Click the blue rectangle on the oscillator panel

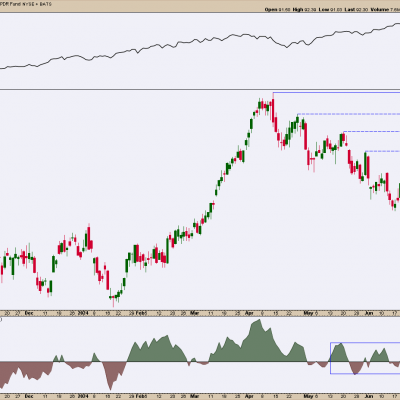tap(365, 358)
